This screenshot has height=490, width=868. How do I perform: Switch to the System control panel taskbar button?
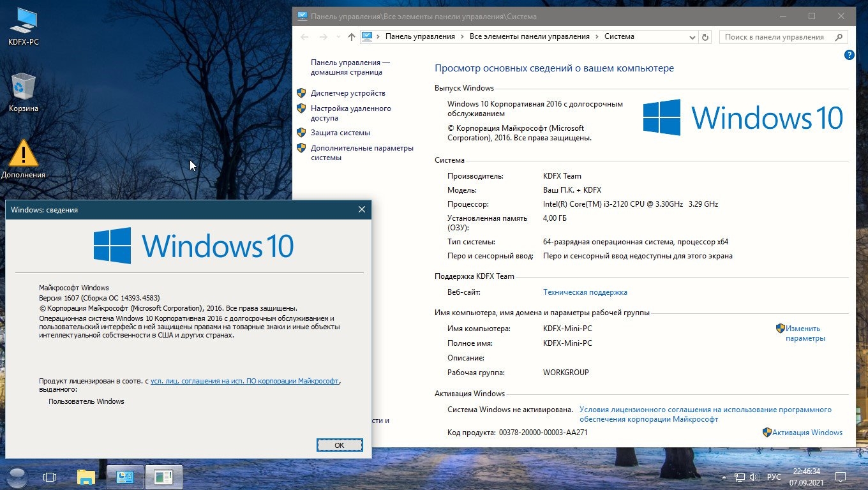coord(125,477)
